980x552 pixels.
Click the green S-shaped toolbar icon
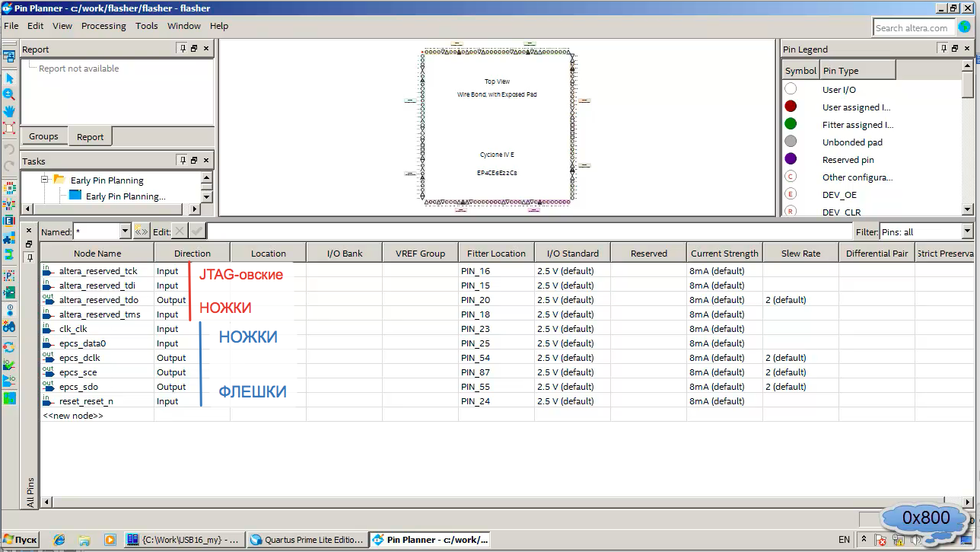coord(9,254)
